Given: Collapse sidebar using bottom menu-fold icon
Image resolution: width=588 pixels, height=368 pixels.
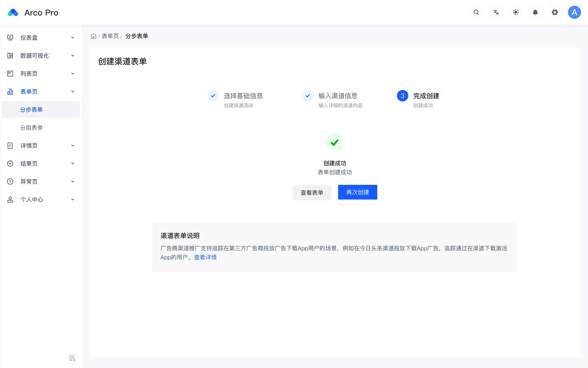Looking at the screenshot, I should 72,358.
